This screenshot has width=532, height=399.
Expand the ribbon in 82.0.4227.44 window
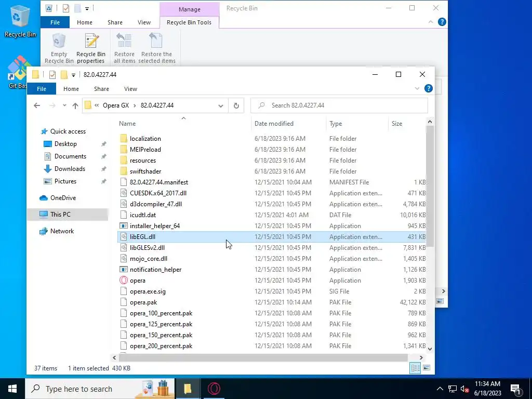tap(417, 88)
